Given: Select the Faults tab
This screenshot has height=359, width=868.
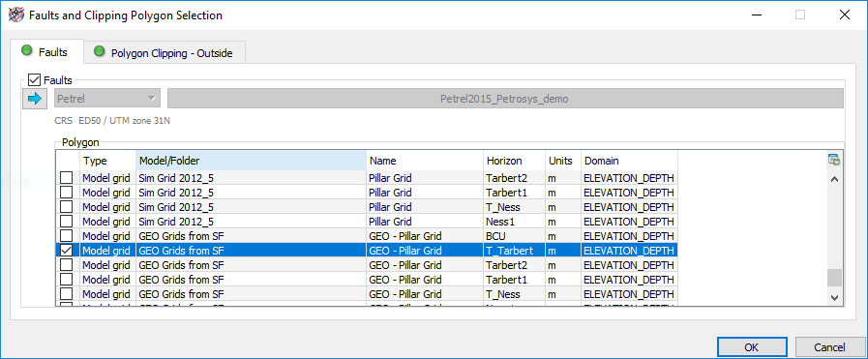Looking at the screenshot, I should pyautogui.click(x=46, y=52).
